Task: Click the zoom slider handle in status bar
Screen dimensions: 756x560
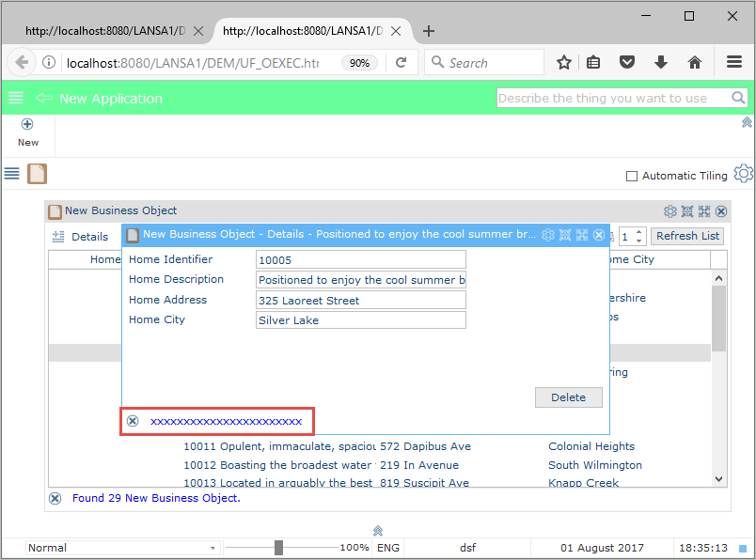Action: pos(278,548)
